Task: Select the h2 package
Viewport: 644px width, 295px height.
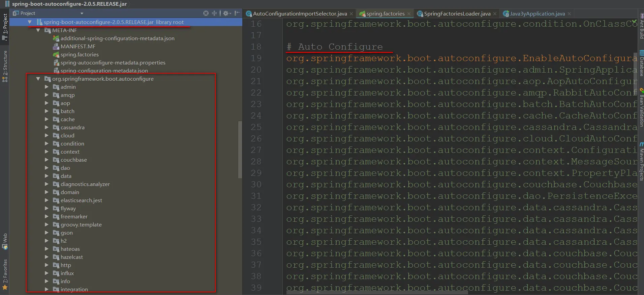Action: [x=63, y=241]
